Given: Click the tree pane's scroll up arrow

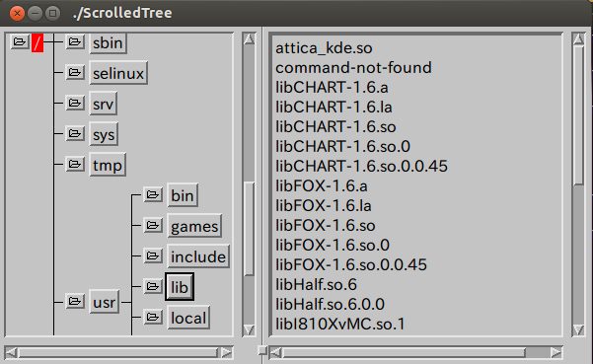Looking at the screenshot, I should [249, 38].
